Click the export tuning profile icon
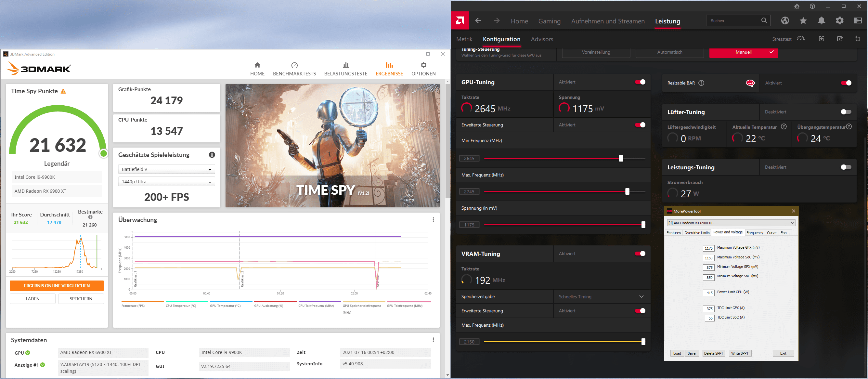This screenshot has width=868, height=379. click(x=840, y=39)
